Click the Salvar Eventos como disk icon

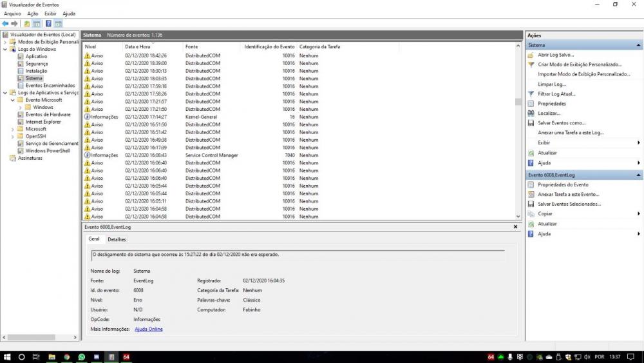click(x=531, y=123)
